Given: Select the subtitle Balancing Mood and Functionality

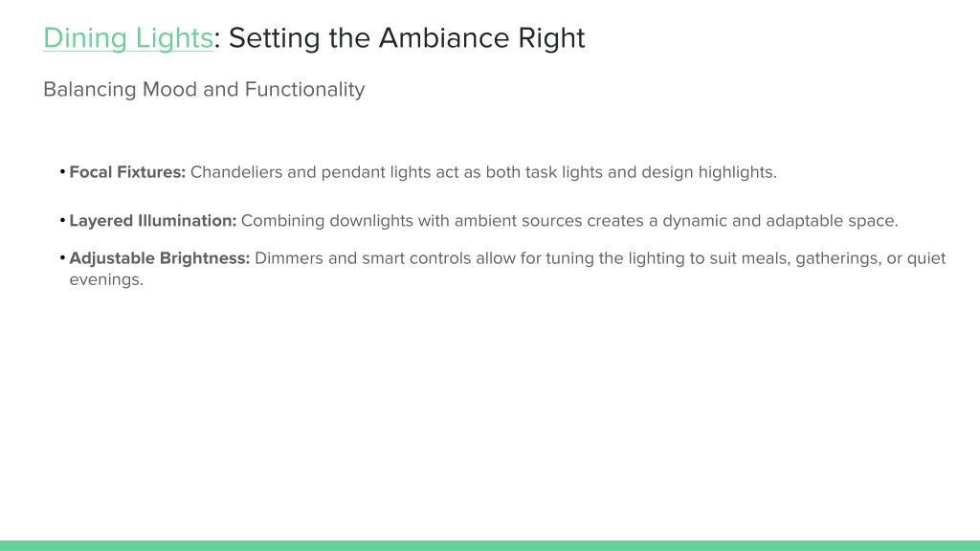Looking at the screenshot, I should [x=204, y=89].
